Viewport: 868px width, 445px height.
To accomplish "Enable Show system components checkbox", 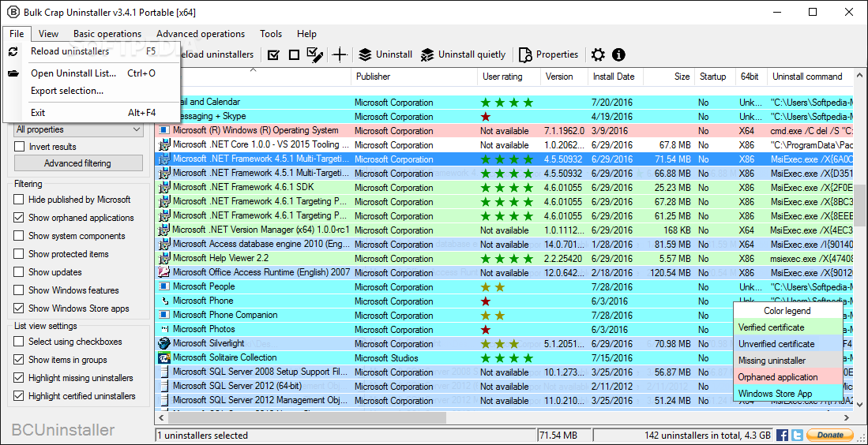I will (x=20, y=236).
